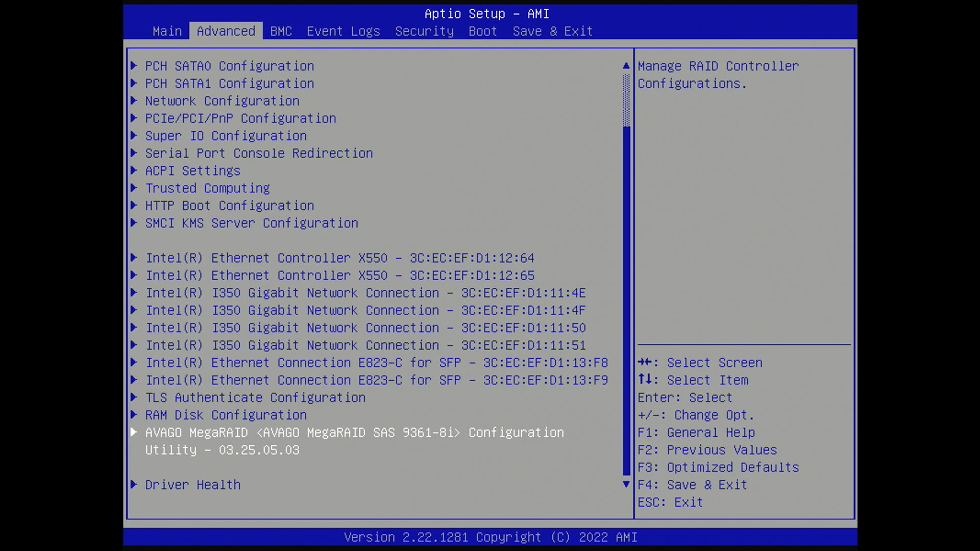Switch to the BMC tab
Viewport: 980px width, 551px height.
pos(281,31)
